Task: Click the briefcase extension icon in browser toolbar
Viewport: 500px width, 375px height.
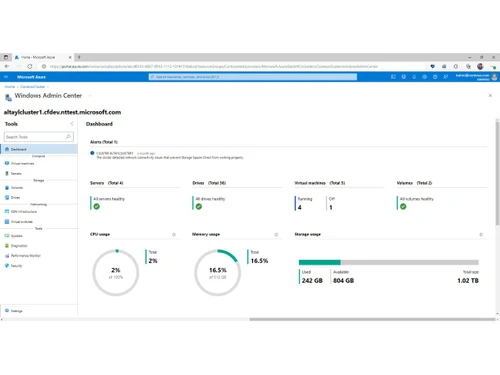Action: coord(444,66)
